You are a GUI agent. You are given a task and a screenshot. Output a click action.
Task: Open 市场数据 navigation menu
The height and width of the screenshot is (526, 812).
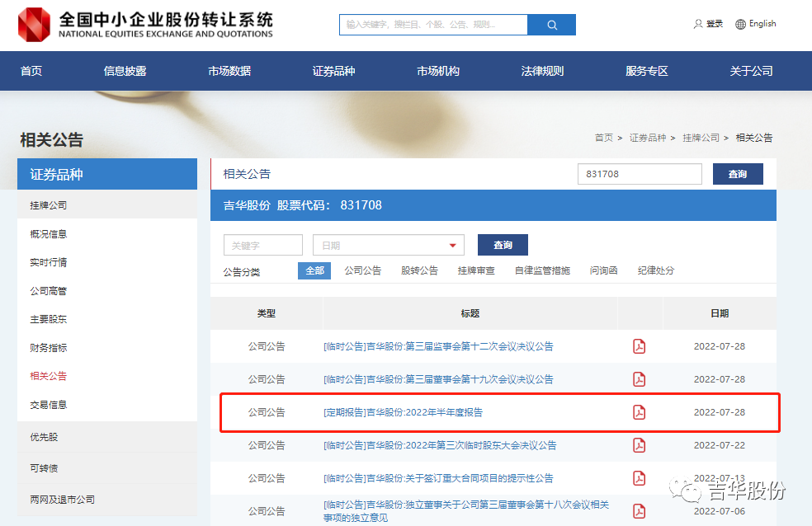tap(229, 71)
